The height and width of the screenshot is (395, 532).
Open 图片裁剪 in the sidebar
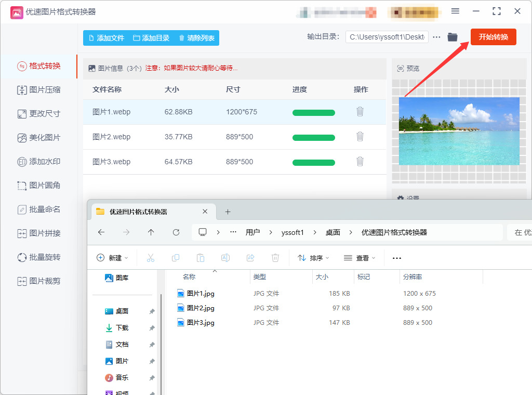point(39,281)
